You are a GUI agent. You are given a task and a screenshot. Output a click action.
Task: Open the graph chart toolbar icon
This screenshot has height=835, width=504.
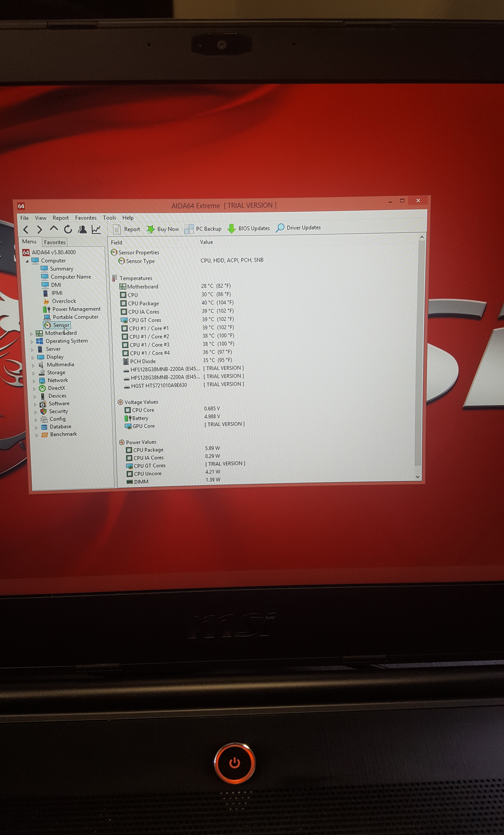(x=96, y=229)
